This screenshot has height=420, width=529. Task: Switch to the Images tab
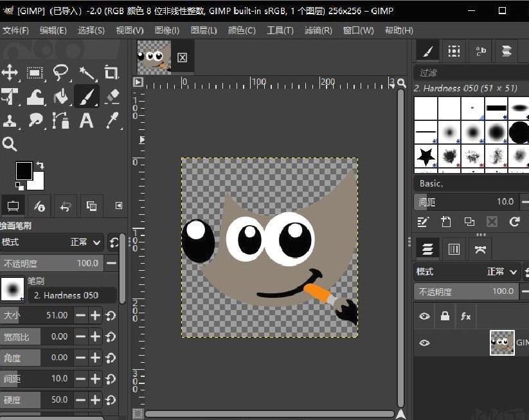pyautogui.click(x=91, y=206)
